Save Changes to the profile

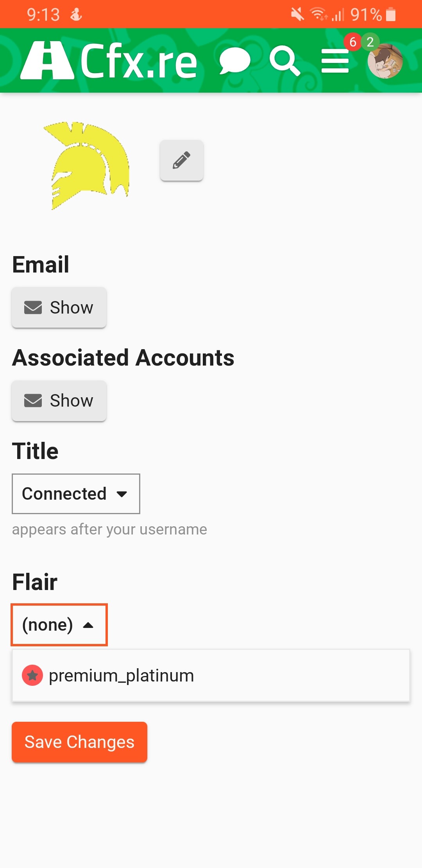click(x=79, y=742)
